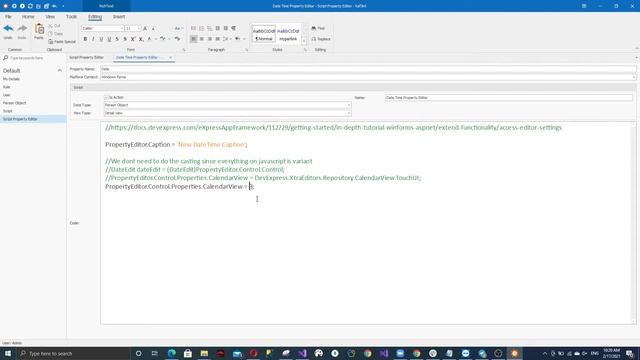The height and width of the screenshot is (360, 640).
Task: Toggle subscript formatting
Action: pyautogui.click(x=141, y=39)
